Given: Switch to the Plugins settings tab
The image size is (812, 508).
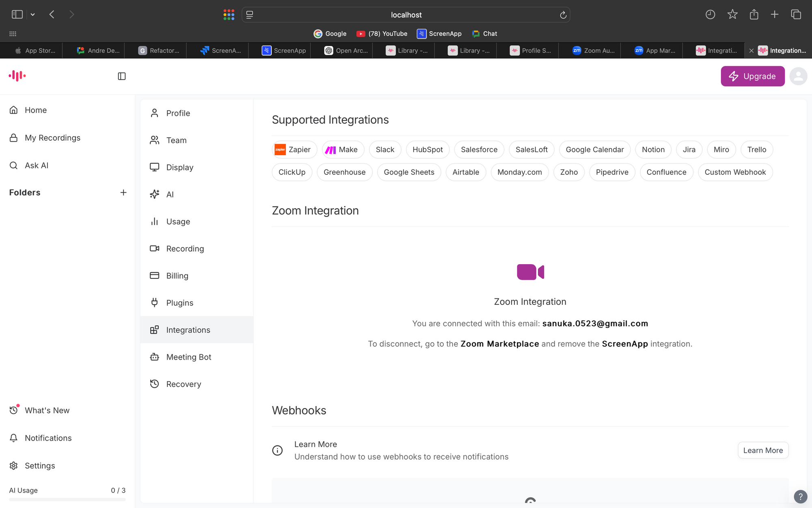Looking at the screenshot, I should pyautogui.click(x=179, y=303).
